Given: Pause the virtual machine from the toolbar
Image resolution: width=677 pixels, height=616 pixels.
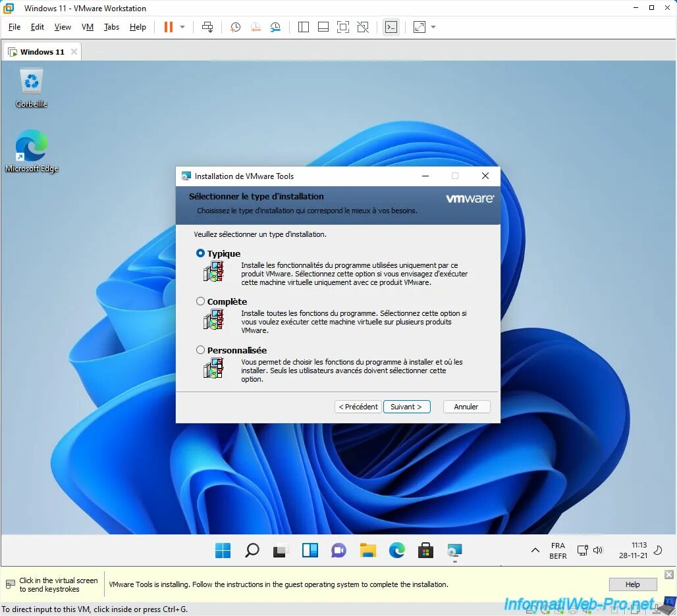Looking at the screenshot, I should (169, 27).
